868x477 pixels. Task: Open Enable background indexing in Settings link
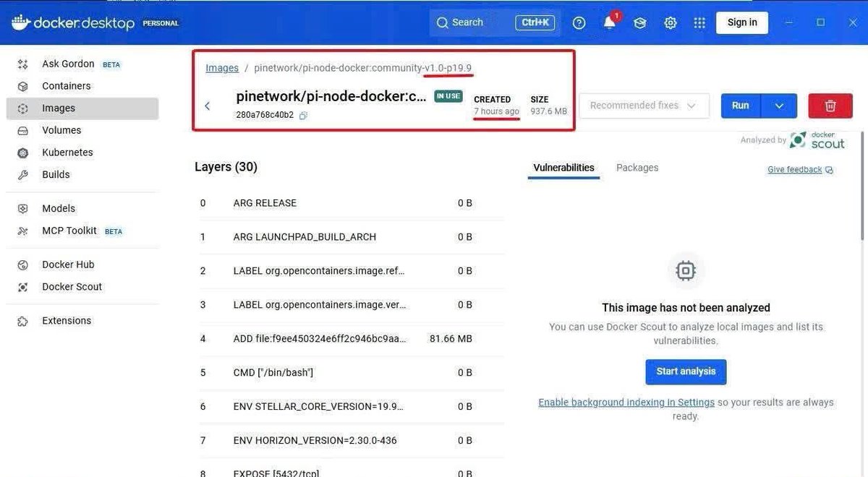(x=626, y=403)
